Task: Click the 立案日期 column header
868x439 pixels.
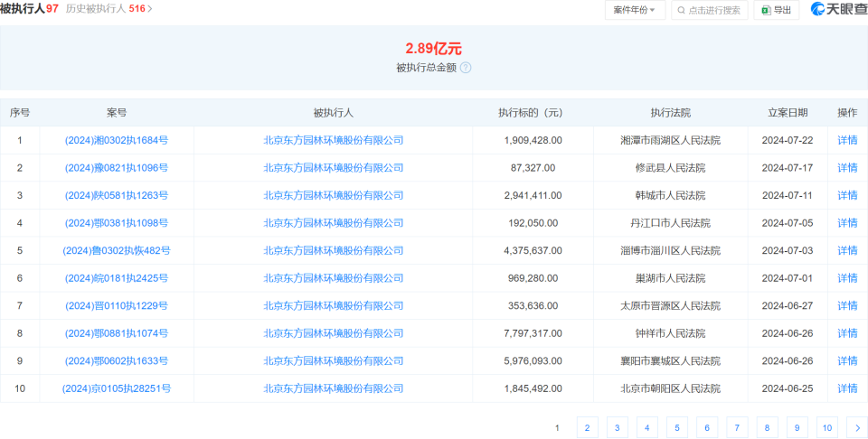Action: [x=788, y=113]
